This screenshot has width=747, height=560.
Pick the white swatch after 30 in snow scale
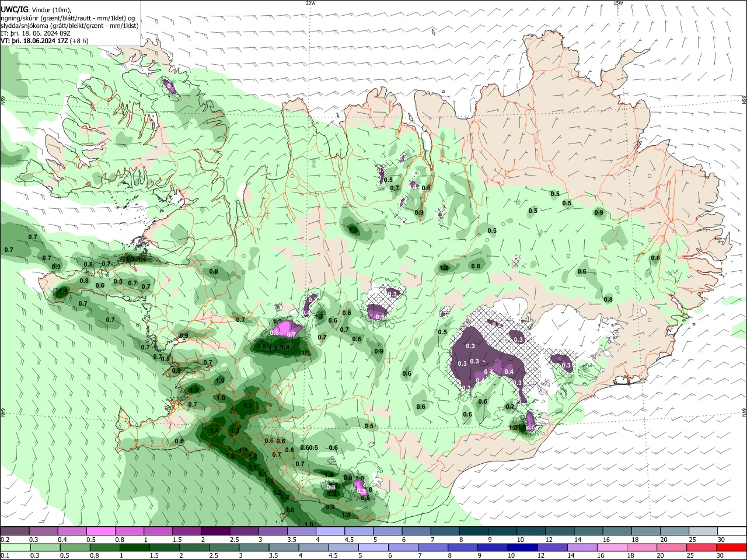pos(732,531)
